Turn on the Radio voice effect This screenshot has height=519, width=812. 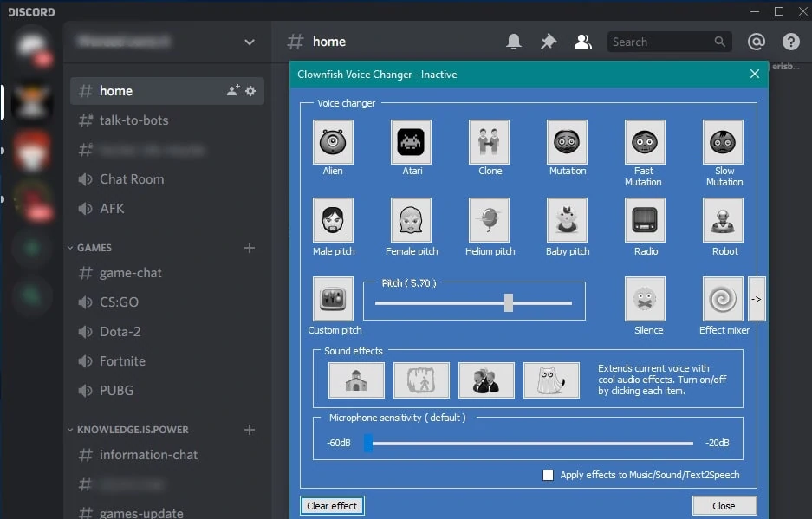pyautogui.click(x=645, y=220)
